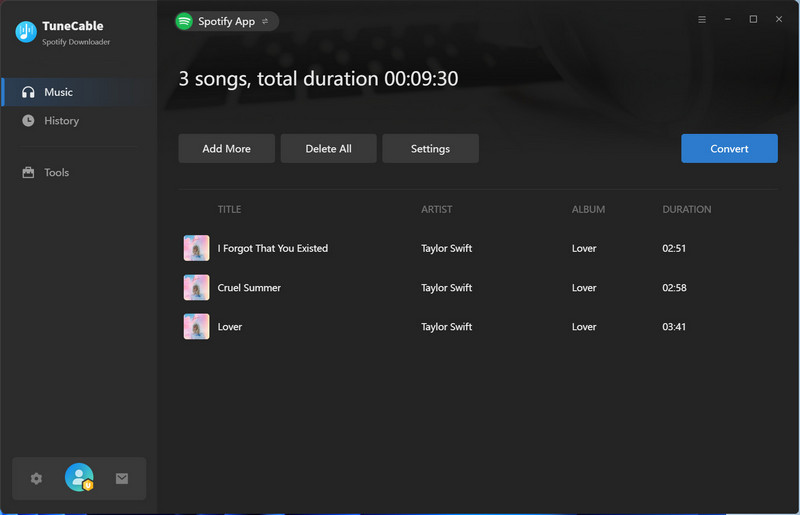Click the DURATION column header
The height and width of the screenshot is (515, 800).
coord(686,210)
